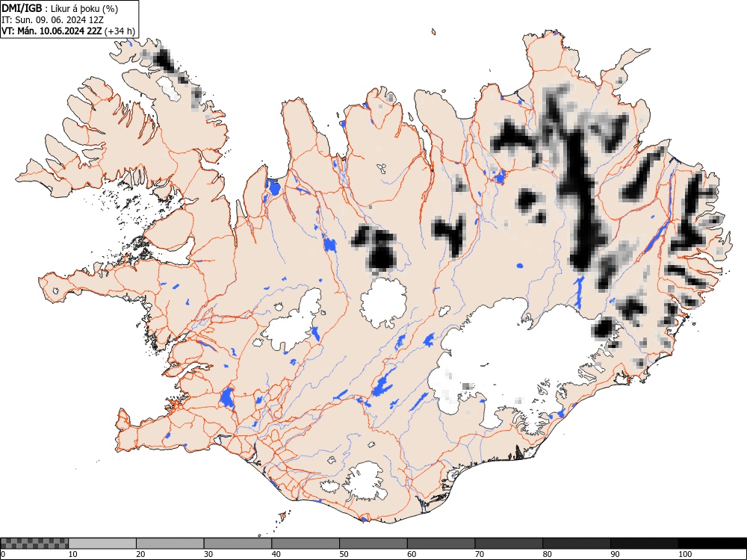
Task: Click the legend label '90'
Action: tap(615, 554)
